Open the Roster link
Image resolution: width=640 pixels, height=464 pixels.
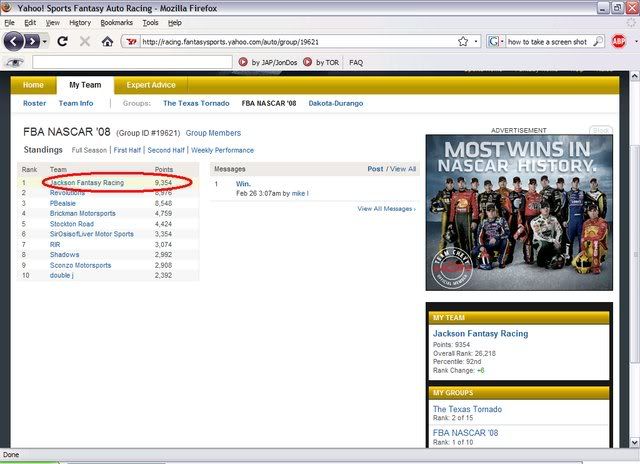click(35, 103)
